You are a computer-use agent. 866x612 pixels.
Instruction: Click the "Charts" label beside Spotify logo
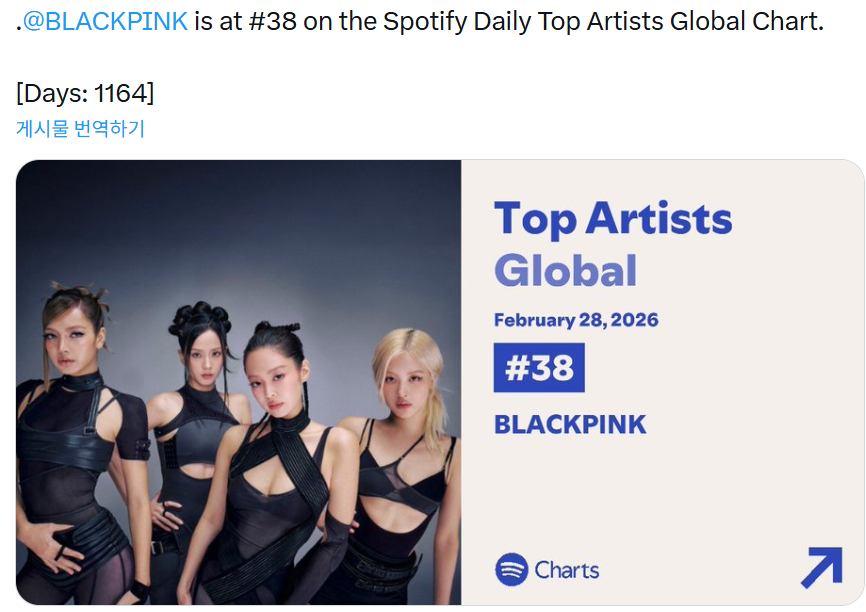(x=567, y=570)
